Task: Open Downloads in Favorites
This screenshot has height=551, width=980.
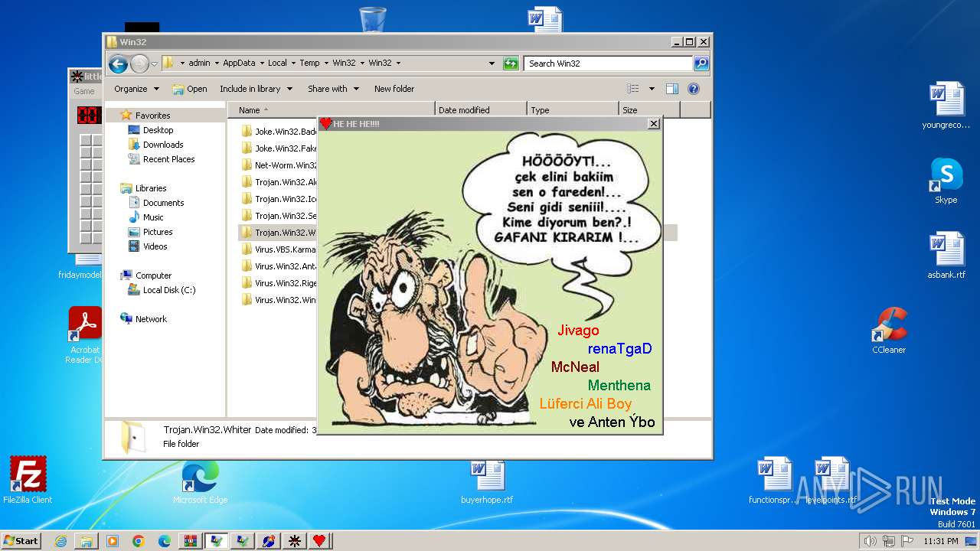Action: tap(163, 145)
